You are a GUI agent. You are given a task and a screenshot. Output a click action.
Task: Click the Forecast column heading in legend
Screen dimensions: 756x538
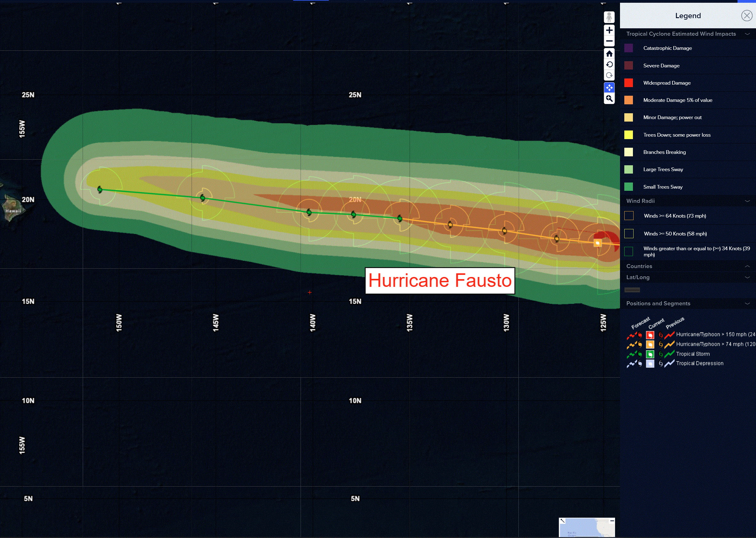640,323
